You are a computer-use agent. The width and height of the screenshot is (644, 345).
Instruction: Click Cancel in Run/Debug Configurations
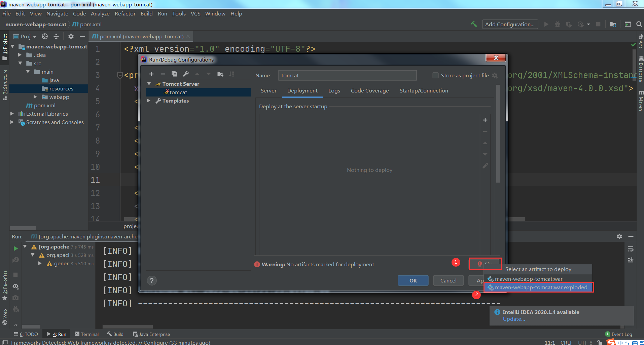[x=448, y=280]
